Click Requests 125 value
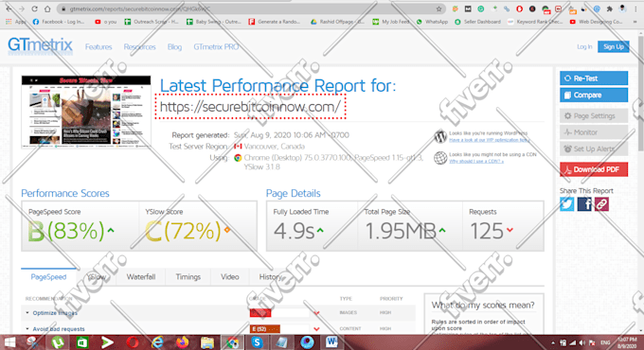Image resolution: width=644 pixels, height=350 pixels. point(487,231)
